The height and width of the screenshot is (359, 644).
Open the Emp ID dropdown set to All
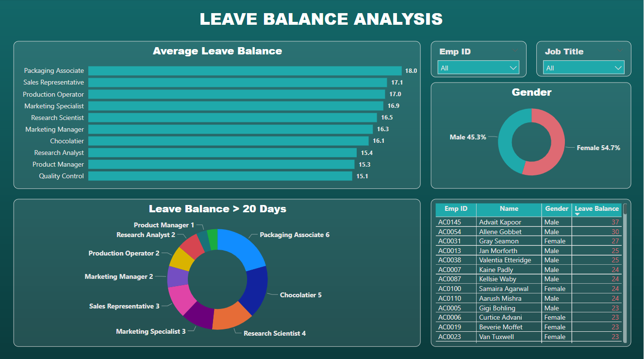[x=478, y=68]
